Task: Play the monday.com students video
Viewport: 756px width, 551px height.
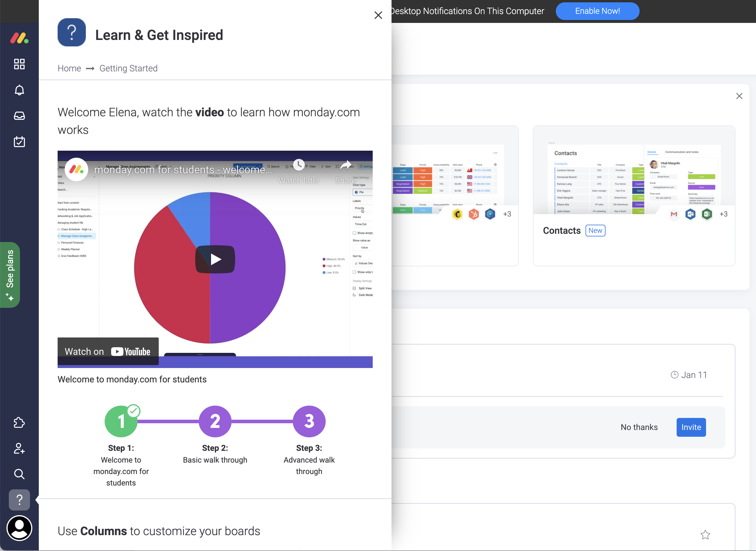Action: (215, 259)
